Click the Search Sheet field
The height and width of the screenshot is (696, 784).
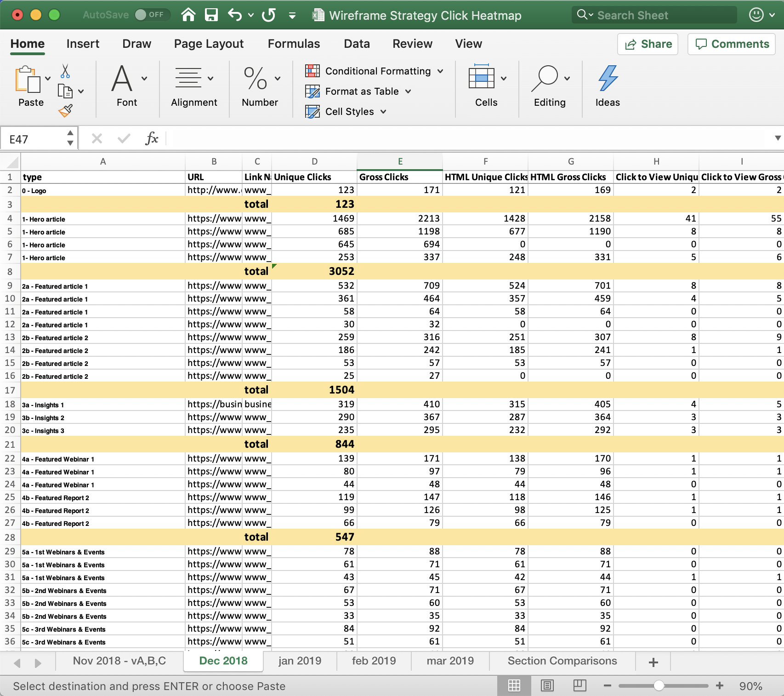tap(654, 15)
